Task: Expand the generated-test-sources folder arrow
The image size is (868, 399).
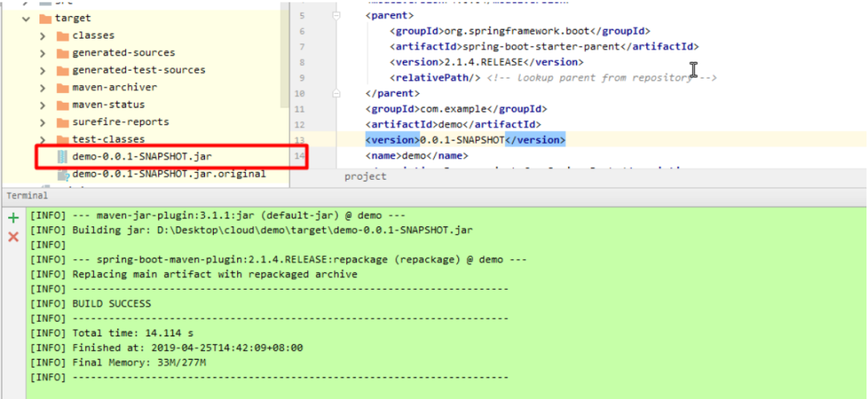Action: 43,71
